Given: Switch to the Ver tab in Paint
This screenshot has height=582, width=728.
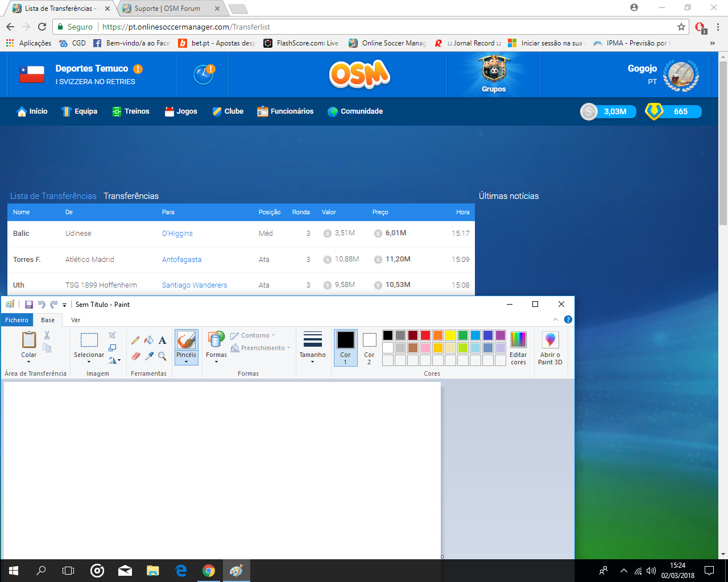Looking at the screenshot, I should point(76,320).
